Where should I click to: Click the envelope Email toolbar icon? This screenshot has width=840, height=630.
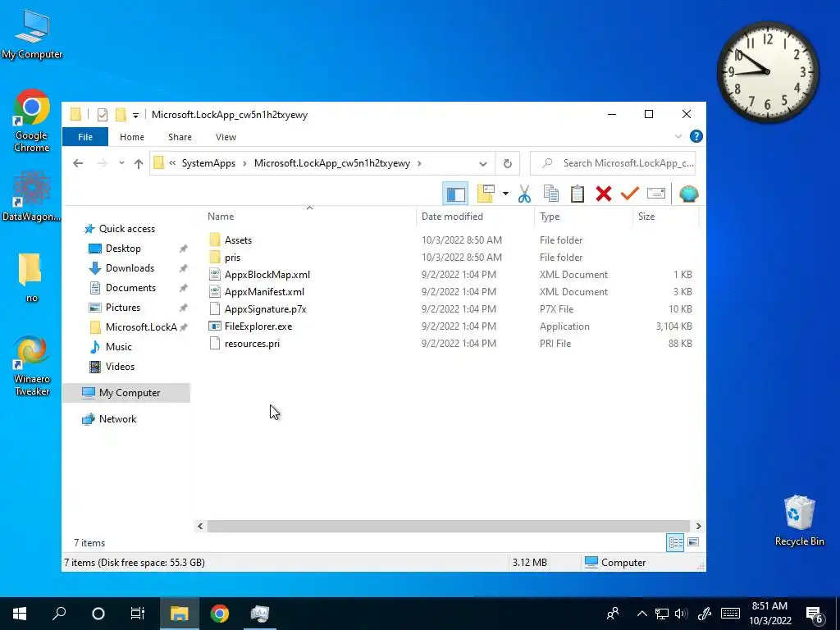coord(655,194)
